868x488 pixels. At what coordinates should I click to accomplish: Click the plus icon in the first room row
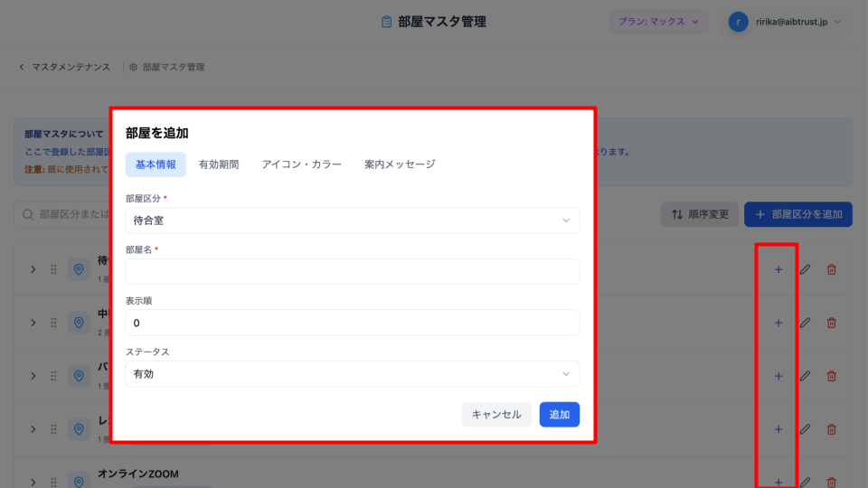[x=778, y=269]
